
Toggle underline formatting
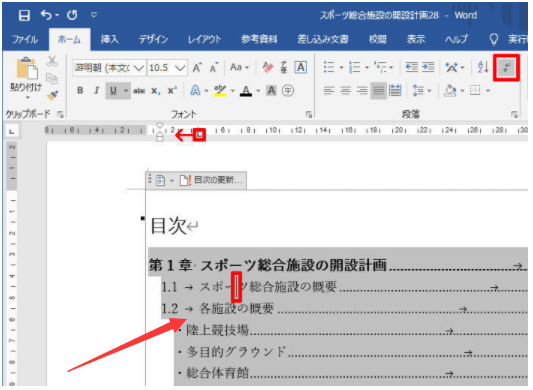(113, 91)
